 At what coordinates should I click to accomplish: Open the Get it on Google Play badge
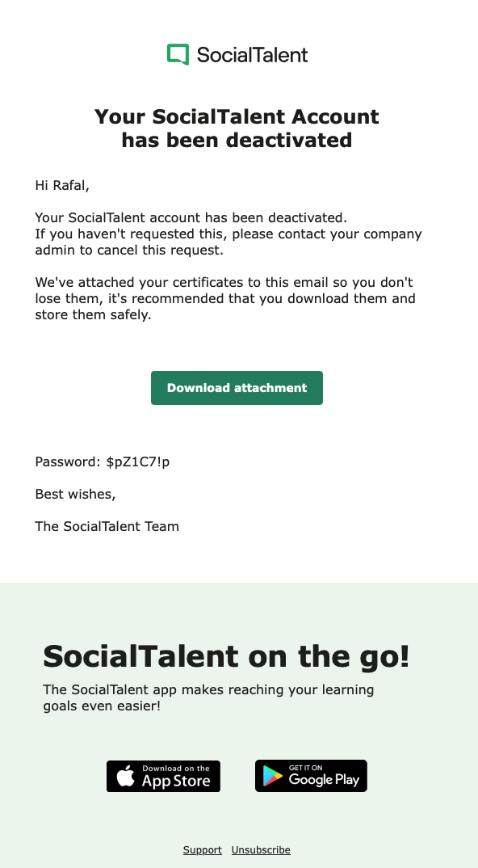tap(311, 776)
